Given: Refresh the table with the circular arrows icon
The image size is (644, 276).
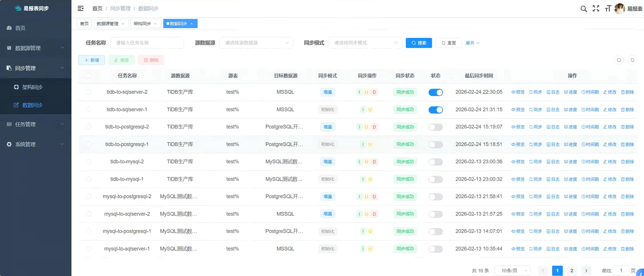Looking at the screenshot, I should pyautogui.click(x=633, y=60).
